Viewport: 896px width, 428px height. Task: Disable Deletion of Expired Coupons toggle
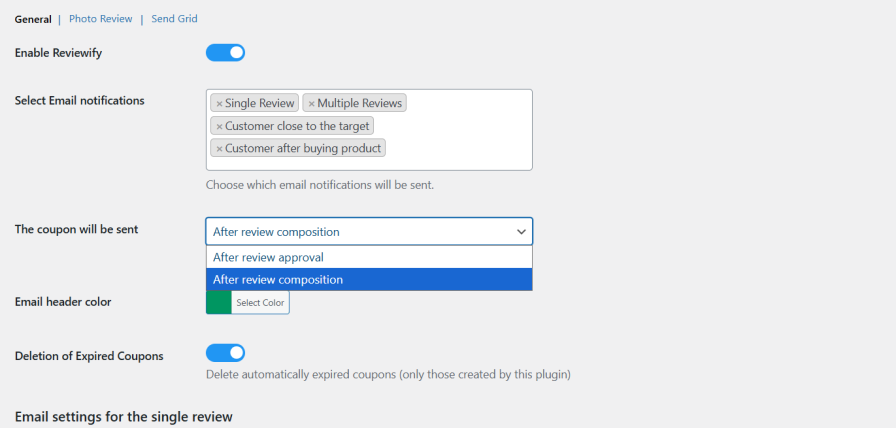pos(225,353)
